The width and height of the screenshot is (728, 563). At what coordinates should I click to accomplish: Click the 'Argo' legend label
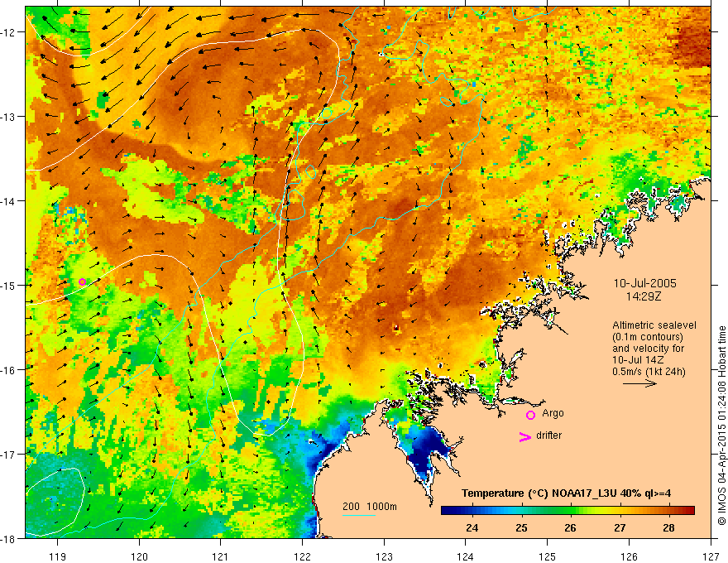tap(553, 413)
